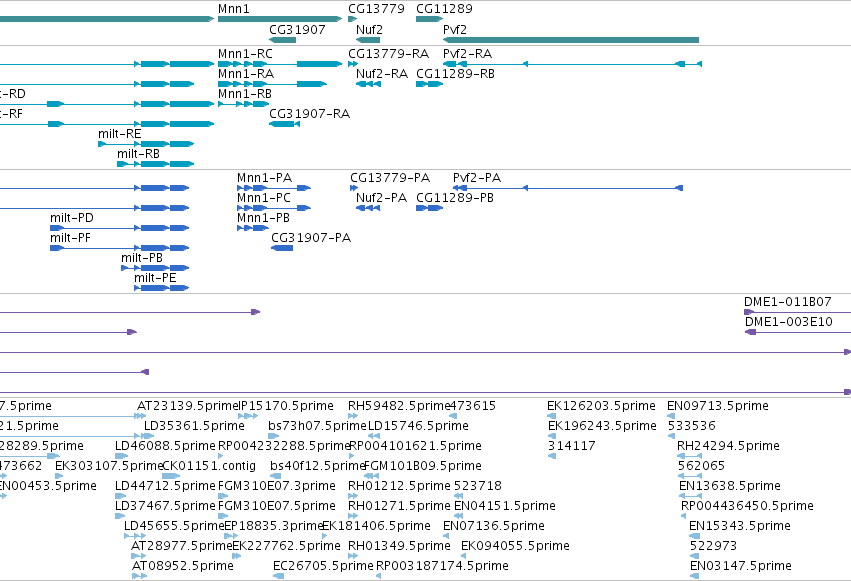The image size is (851, 581).
Task: Click the bs73h07.5prime EST label
Action: tap(317, 426)
